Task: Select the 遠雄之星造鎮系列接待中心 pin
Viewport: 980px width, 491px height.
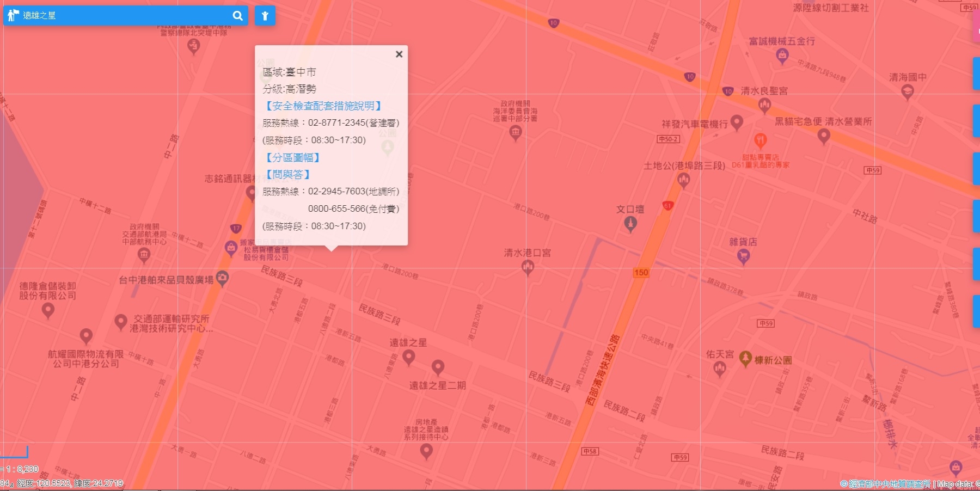Action: [426, 451]
